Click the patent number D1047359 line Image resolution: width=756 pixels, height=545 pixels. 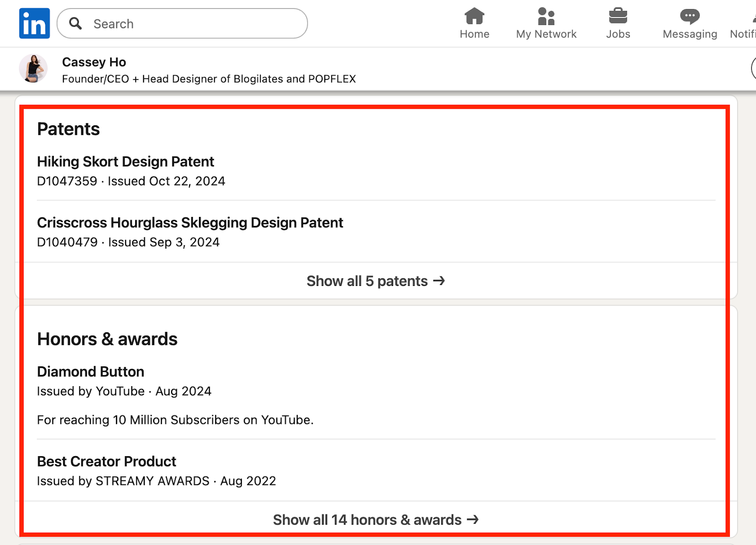(131, 181)
